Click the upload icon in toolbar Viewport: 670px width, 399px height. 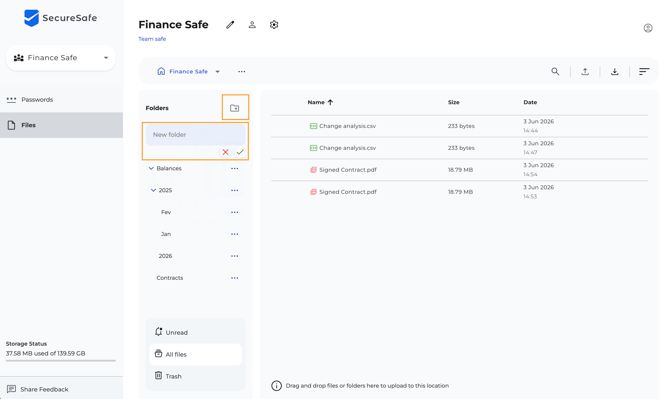[x=585, y=71]
